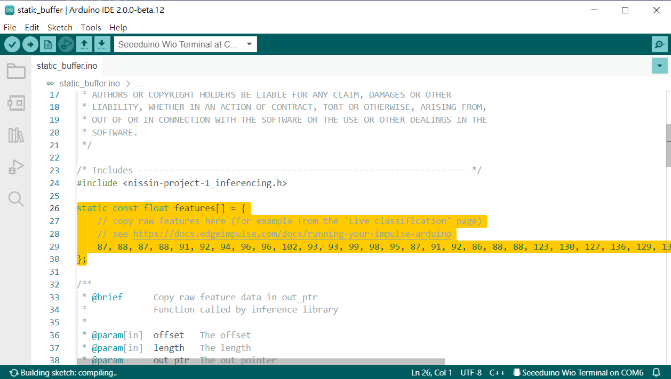Click the Upload arrow button
The width and height of the screenshot is (671, 379).
30,44
